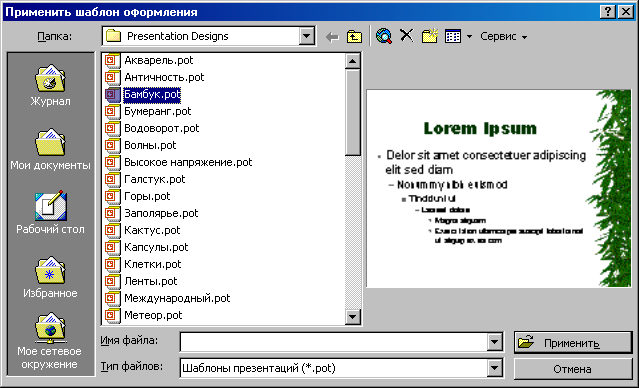Screen dimensions: 639x388
Task: Delete the selected file with X icon
Action: (406, 36)
